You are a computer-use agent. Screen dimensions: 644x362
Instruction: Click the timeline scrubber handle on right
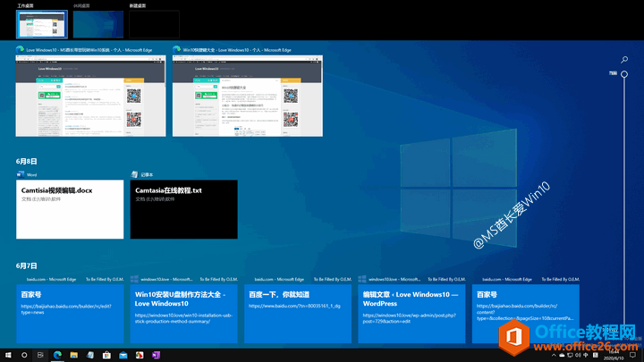click(x=625, y=74)
